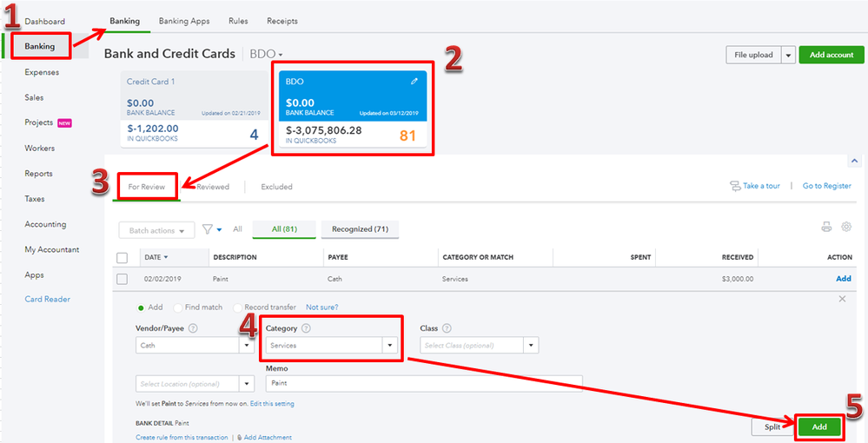Screen dimensions: 868x443
Task: Open Workers in sidebar
Action: pos(39,149)
